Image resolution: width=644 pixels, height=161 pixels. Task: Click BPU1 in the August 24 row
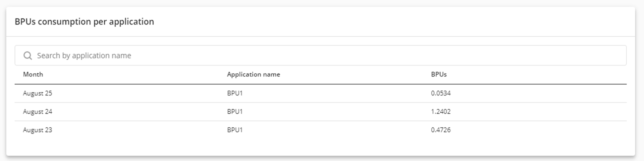235,112
